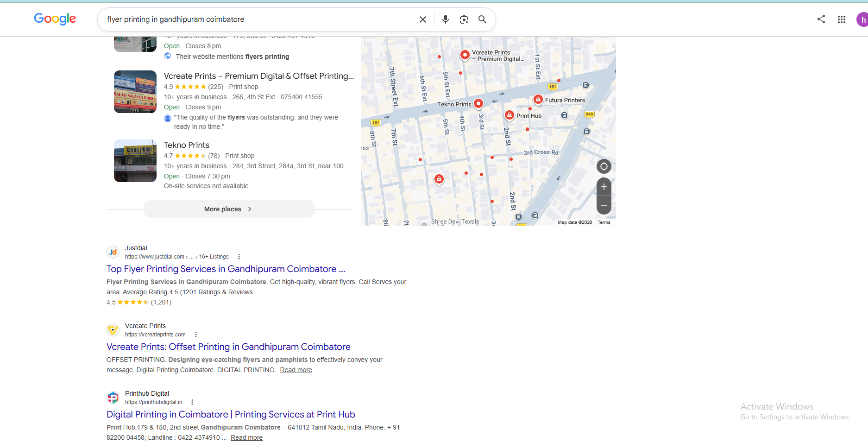Image resolution: width=868 pixels, height=443 pixels.
Task: Open Top Flyer Printing Services result
Action: click(226, 269)
